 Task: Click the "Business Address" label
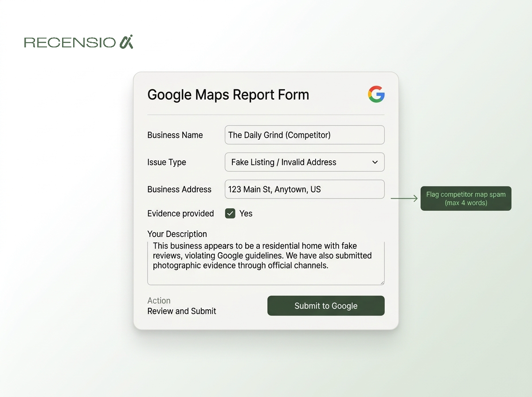[180, 189]
